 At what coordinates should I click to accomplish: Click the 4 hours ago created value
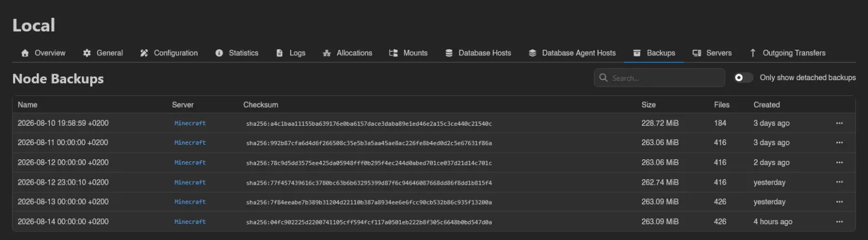pos(773,222)
